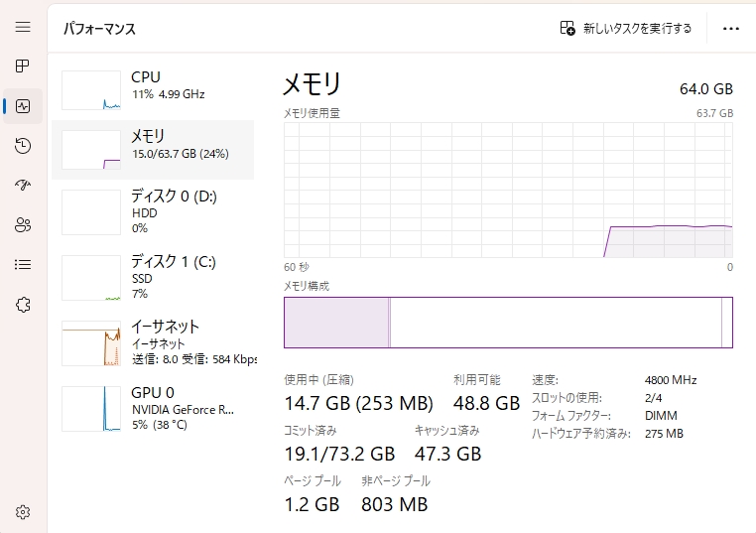Select the Performance page icon

23,106
